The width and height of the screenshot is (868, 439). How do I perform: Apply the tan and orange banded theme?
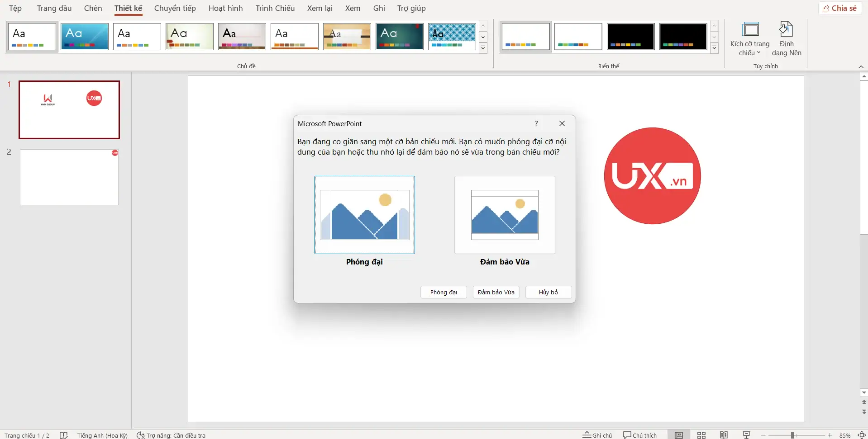(x=347, y=37)
